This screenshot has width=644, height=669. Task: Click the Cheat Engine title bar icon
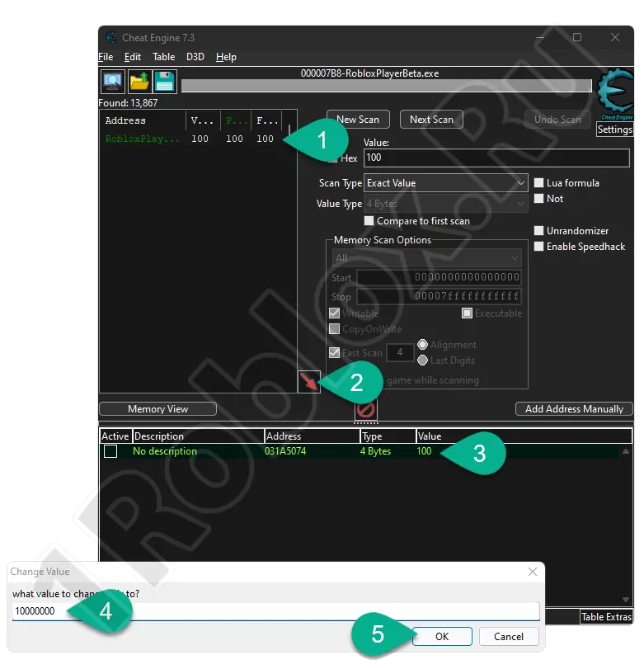click(x=112, y=38)
